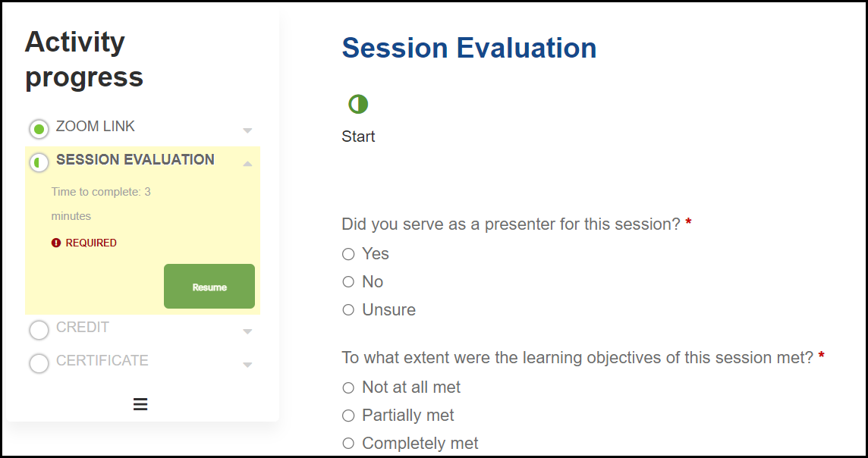
Task: Click the empty Credit status circle
Action: [x=39, y=331]
